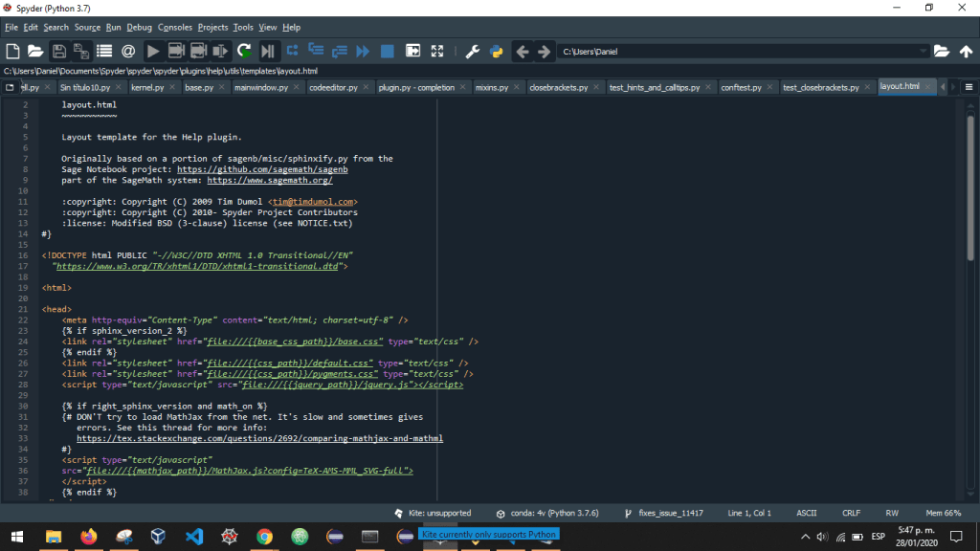The width and height of the screenshot is (980, 551).
Task: Click the Python path manager icon
Action: pyautogui.click(x=497, y=51)
